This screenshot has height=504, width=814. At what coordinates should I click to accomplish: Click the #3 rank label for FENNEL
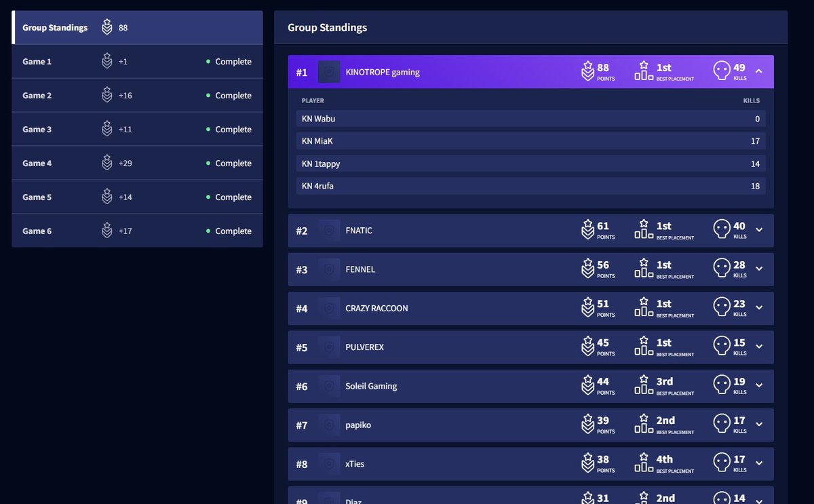click(x=302, y=270)
